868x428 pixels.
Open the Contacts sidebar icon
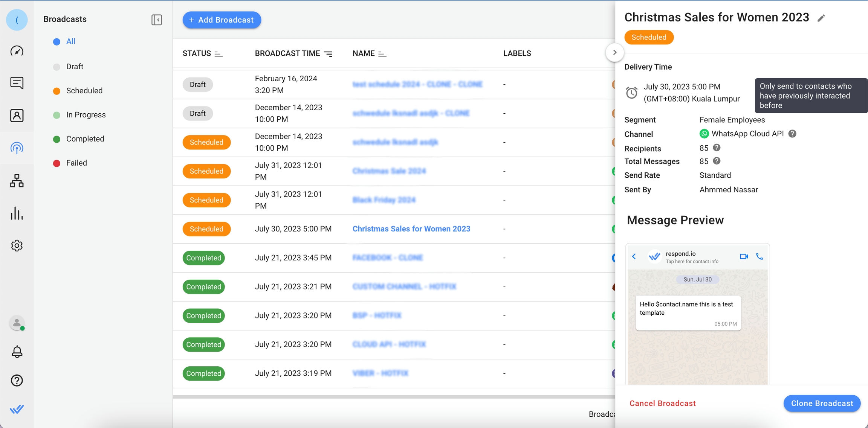click(x=17, y=116)
